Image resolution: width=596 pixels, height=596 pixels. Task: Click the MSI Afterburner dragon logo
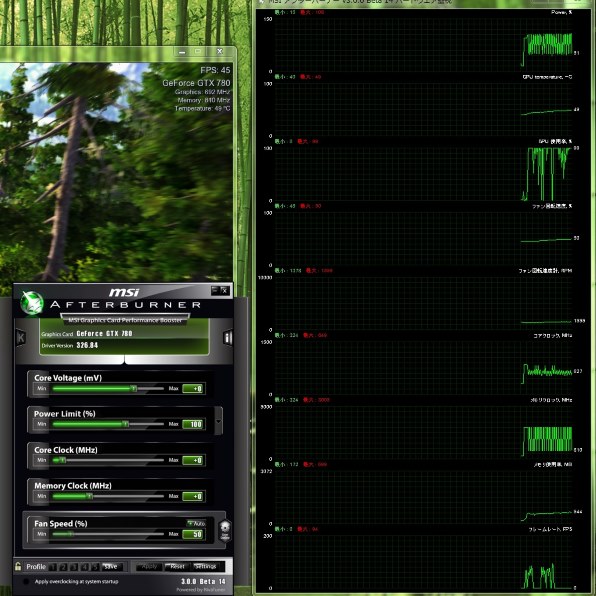[x=32, y=303]
